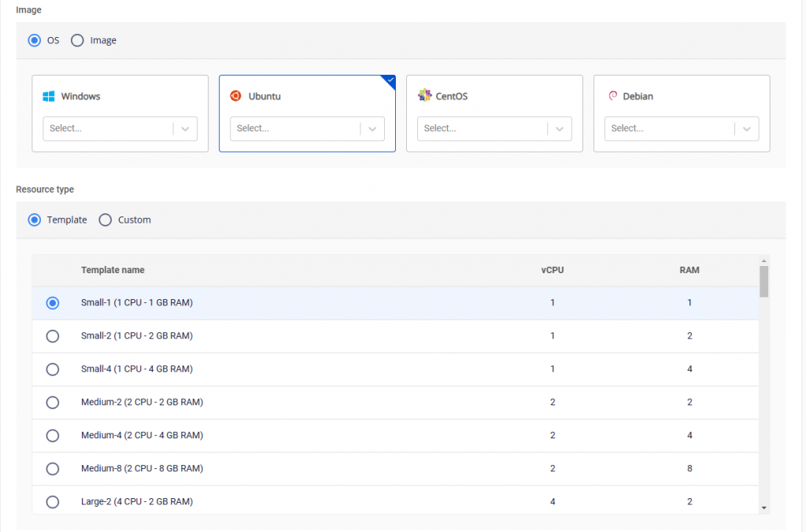
Task: Click the blue checkmark on Ubuntu card
Action: [390, 79]
